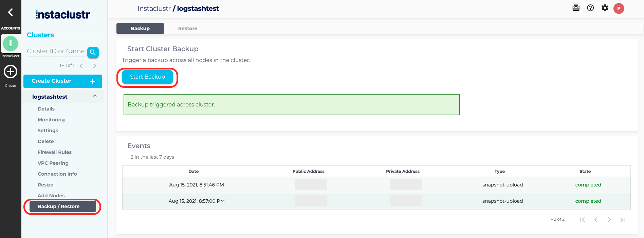This screenshot has width=644, height=238.
Task: Select the Instaclustr account avatar
Action: coord(11,43)
